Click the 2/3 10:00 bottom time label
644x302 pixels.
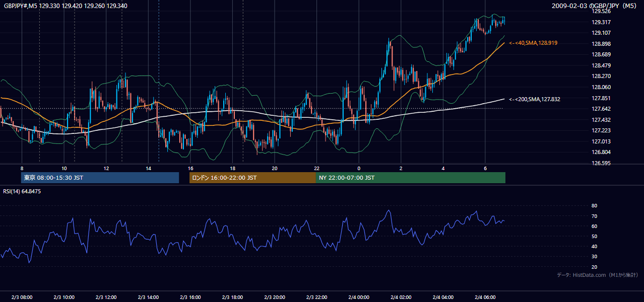click(x=64, y=297)
